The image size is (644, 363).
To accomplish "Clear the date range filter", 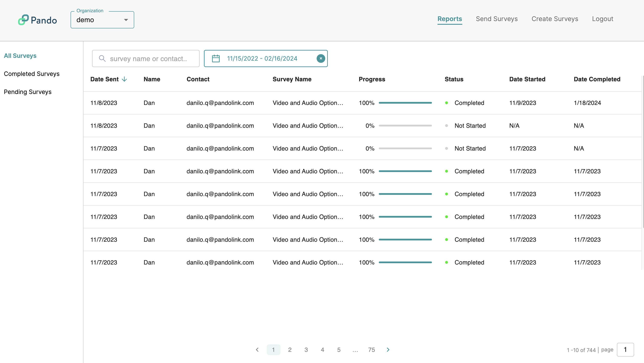I will tap(321, 58).
